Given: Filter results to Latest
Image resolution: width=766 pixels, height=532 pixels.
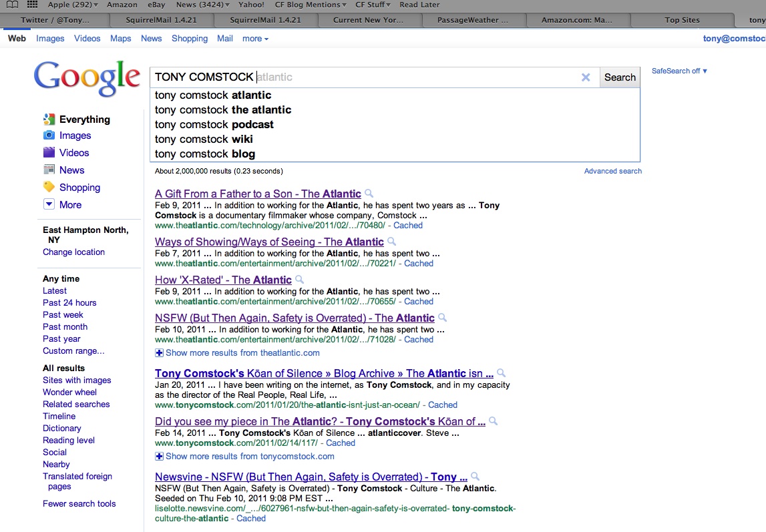Looking at the screenshot, I should coord(55,290).
